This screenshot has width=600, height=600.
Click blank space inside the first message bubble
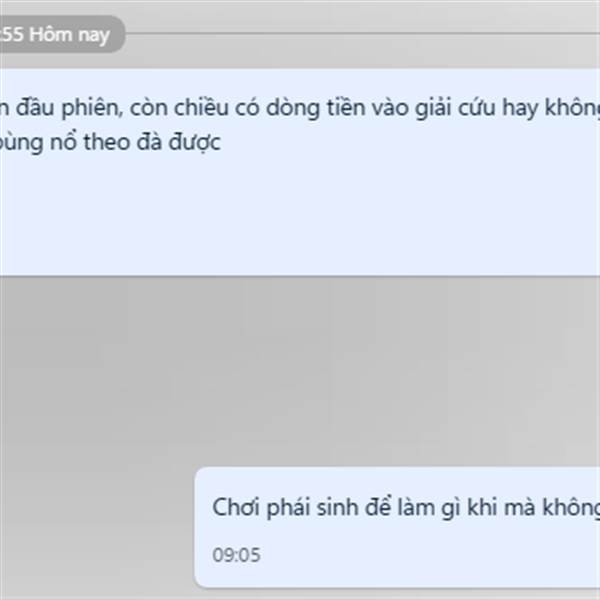(300, 214)
